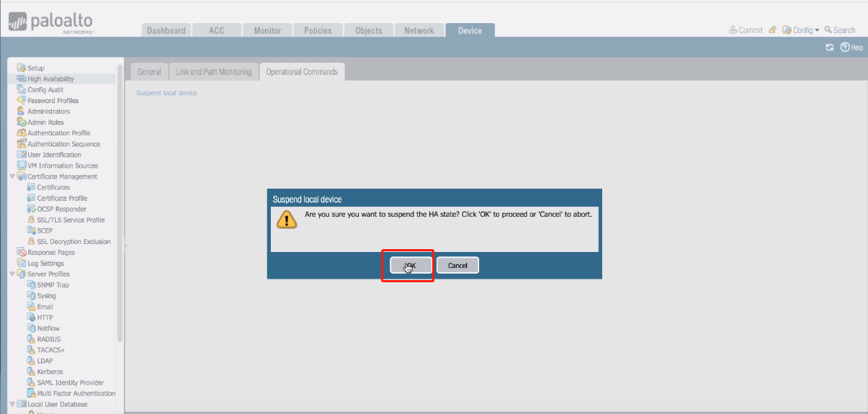Collapse the Local User Database node
The height and width of the screenshot is (414, 868).
12,404
